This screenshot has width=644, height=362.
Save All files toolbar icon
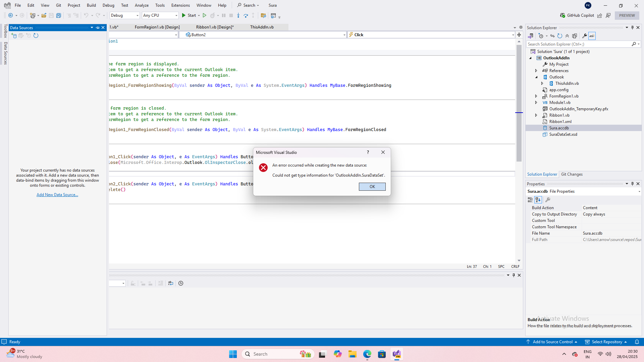[x=59, y=15]
